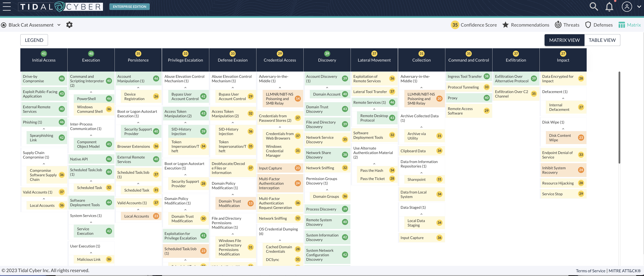This screenshot has height=276, width=644.
Task: Select Matrix View toggle
Action: (x=564, y=40)
